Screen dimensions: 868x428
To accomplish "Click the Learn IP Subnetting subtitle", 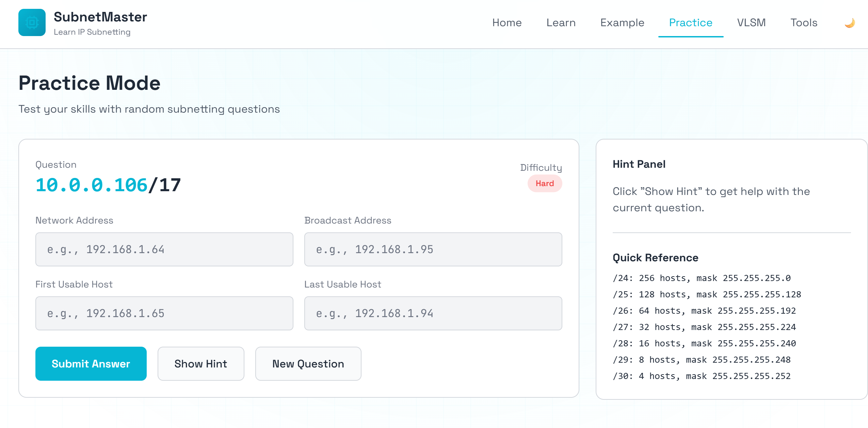I will (92, 32).
